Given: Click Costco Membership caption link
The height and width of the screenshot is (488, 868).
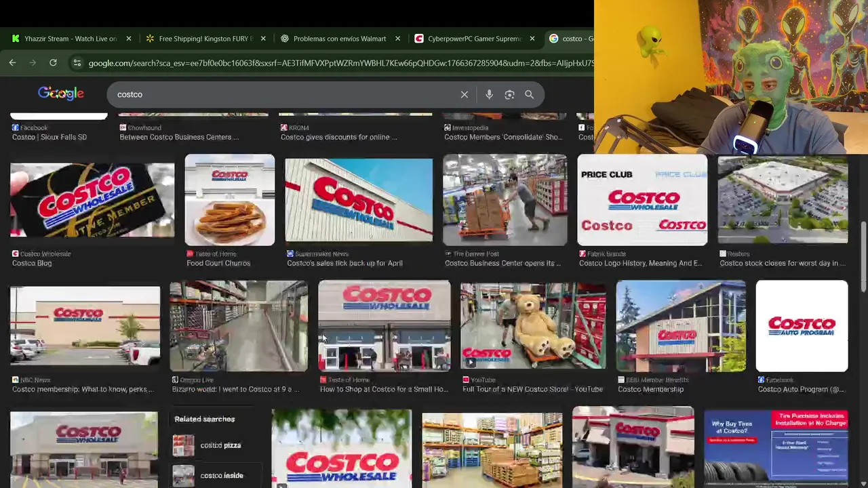Looking at the screenshot, I should tap(650, 389).
